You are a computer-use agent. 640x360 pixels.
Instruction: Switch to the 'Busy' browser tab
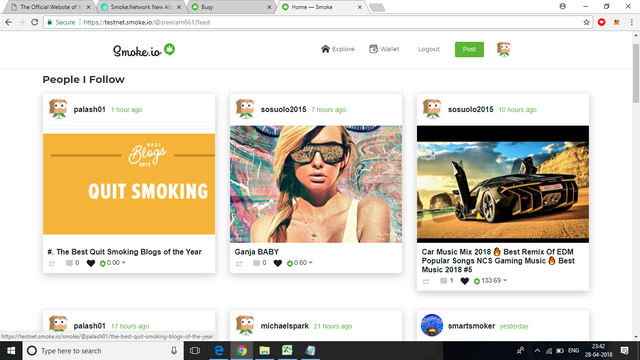[231, 7]
